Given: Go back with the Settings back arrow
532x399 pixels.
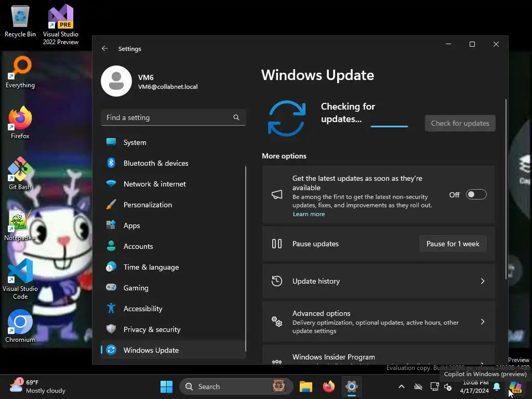Looking at the screenshot, I should pos(105,48).
